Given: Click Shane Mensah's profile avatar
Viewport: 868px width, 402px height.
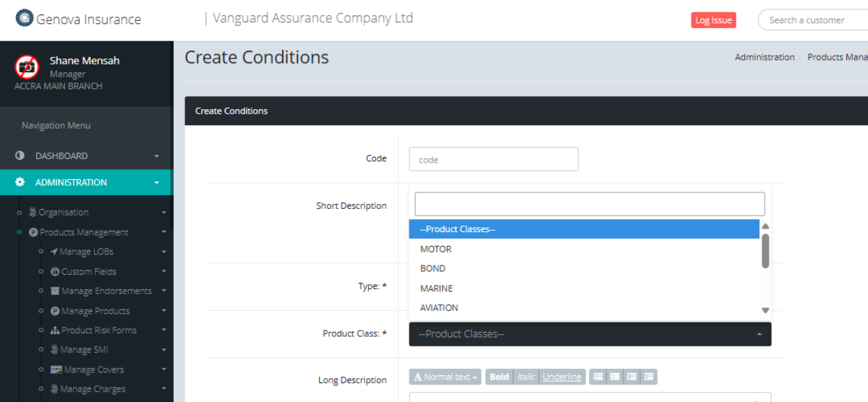Looking at the screenshot, I should (x=27, y=67).
